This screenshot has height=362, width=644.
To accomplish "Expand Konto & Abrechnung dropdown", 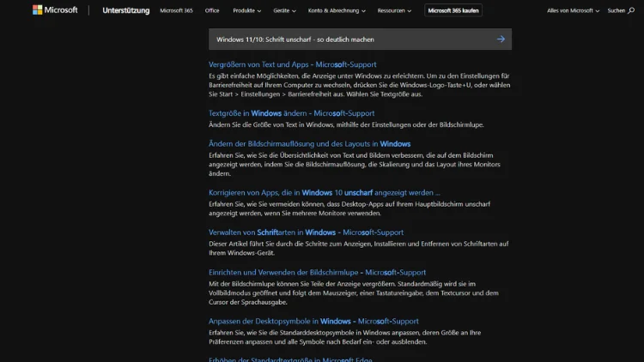I will click(337, 10).
